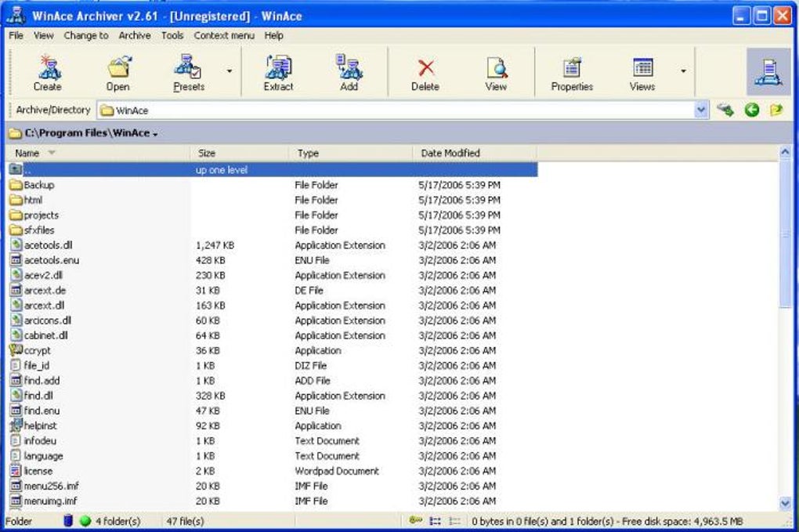Open the Presets dropdown arrow
The width and height of the screenshot is (799, 532).
[x=230, y=71]
